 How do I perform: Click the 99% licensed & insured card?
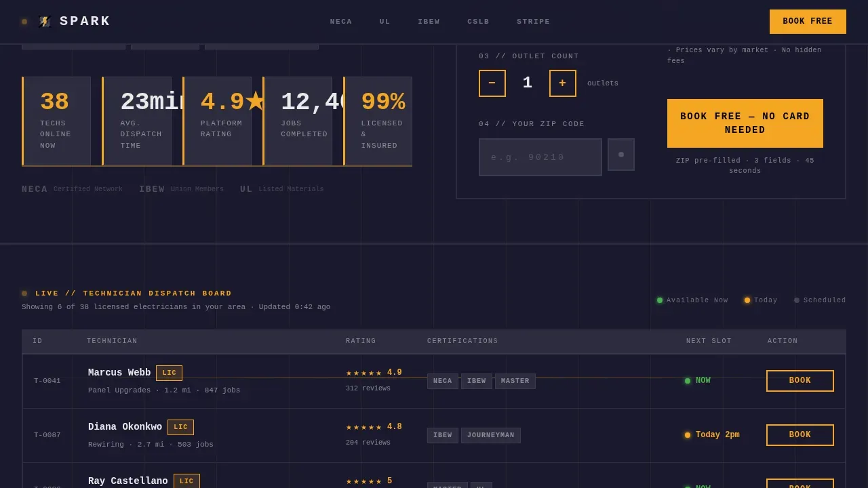pos(378,121)
